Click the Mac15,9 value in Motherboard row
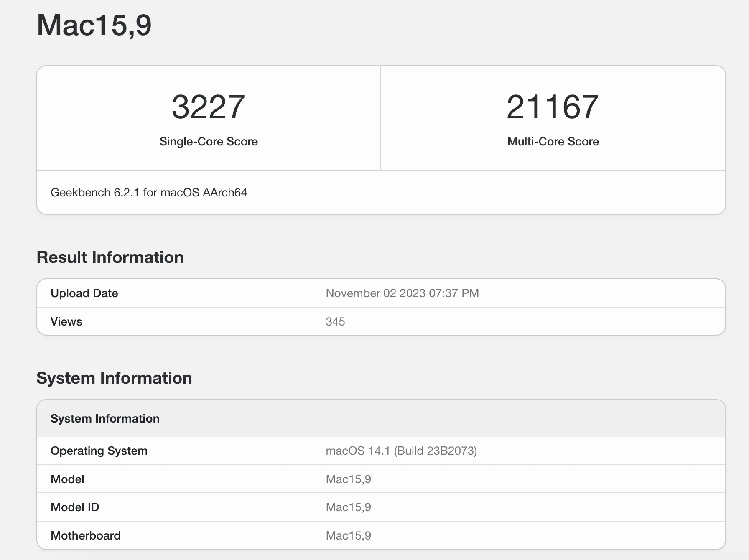The width and height of the screenshot is (749, 560). [x=348, y=536]
